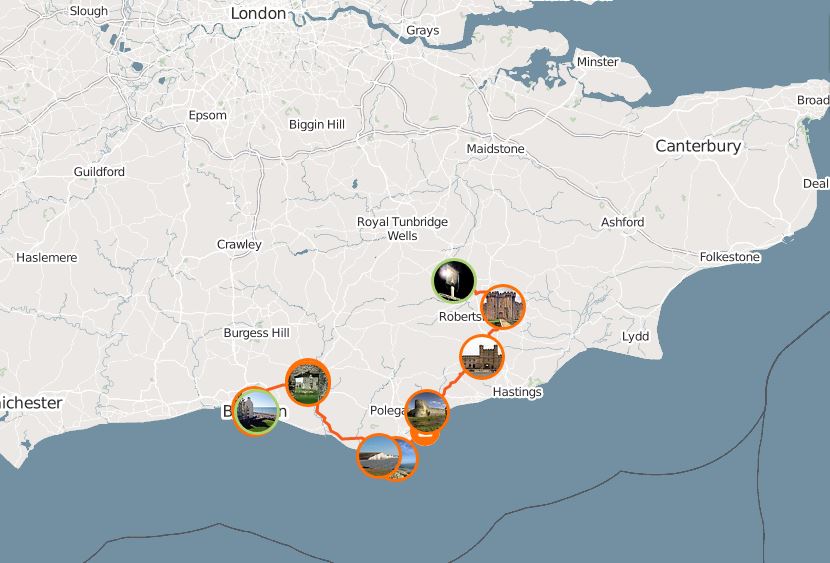830x563 pixels.
Task: Select the Guildford town label
Action: [x=99, y=171]
